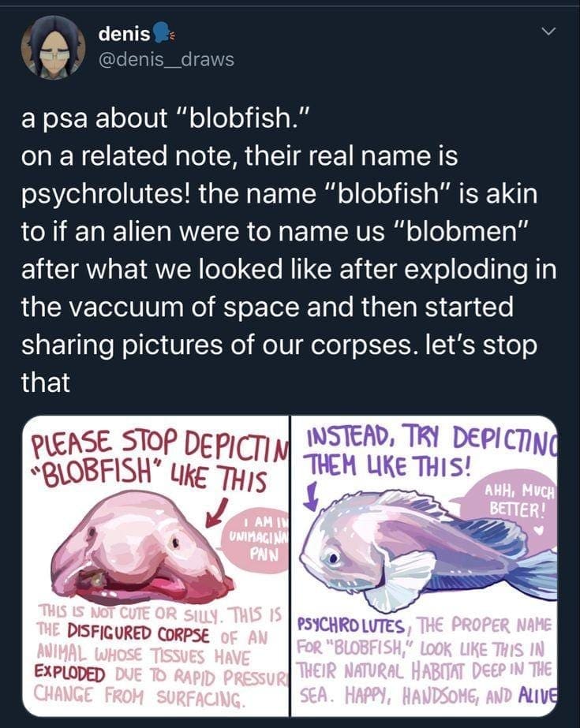The height and width of the screenshot is (728, 580).
Task: Open the display name "denis" profile link
Action: 124,34
